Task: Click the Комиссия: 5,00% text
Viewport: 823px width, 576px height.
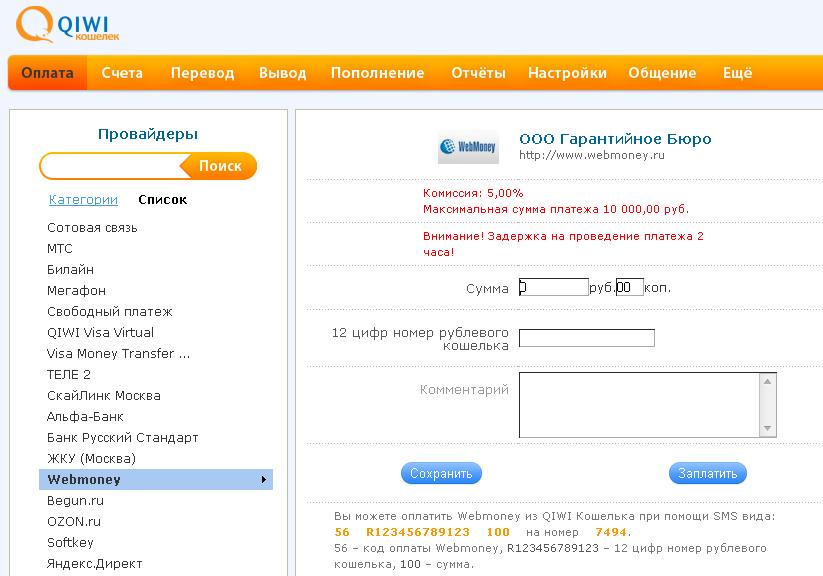Action: point(473,193)
